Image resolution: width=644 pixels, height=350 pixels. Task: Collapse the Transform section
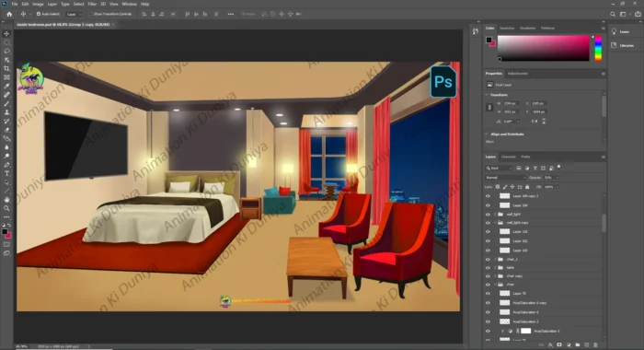487,95
